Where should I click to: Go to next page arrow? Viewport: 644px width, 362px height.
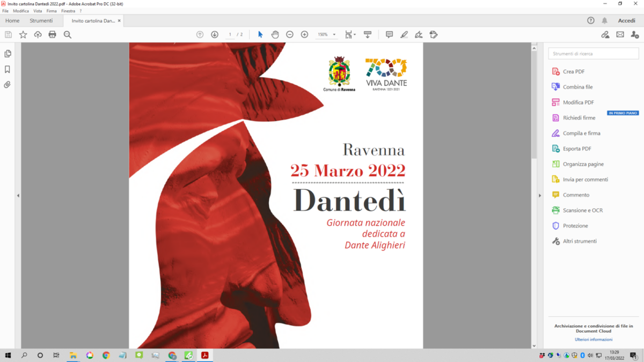[x=215, y=34]
